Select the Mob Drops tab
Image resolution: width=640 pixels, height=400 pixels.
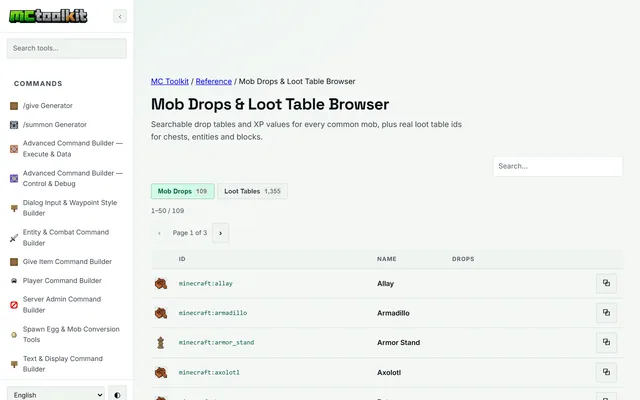click(x=182, y=191)
